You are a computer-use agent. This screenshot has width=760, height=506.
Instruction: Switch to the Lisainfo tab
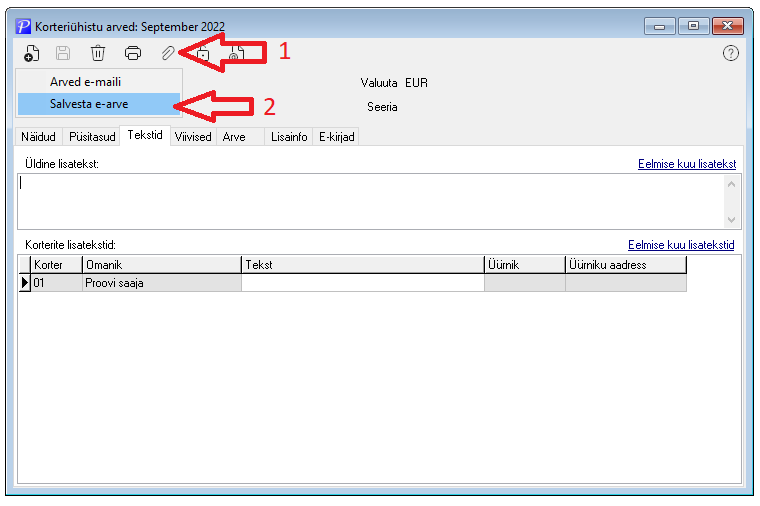pyautogui.click(x=289, y=137)
